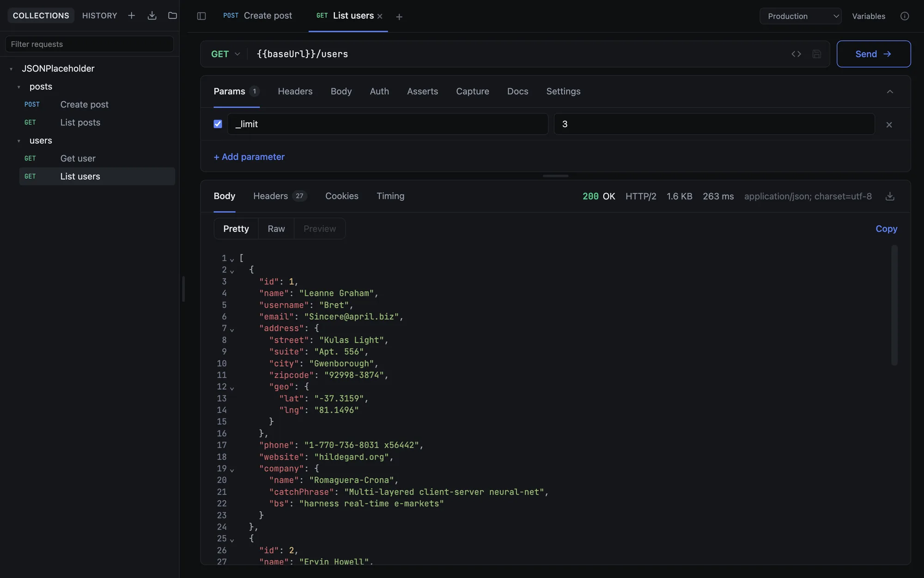Fold JSON line 19 company object
The width and height of the screenshot is (924, 578).
click(232, 470)
